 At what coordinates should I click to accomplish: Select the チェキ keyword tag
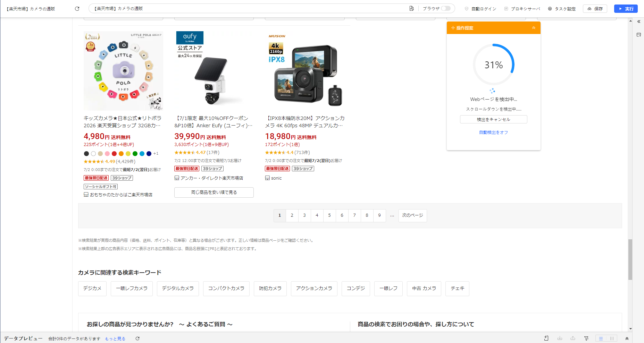coord(458,289)
